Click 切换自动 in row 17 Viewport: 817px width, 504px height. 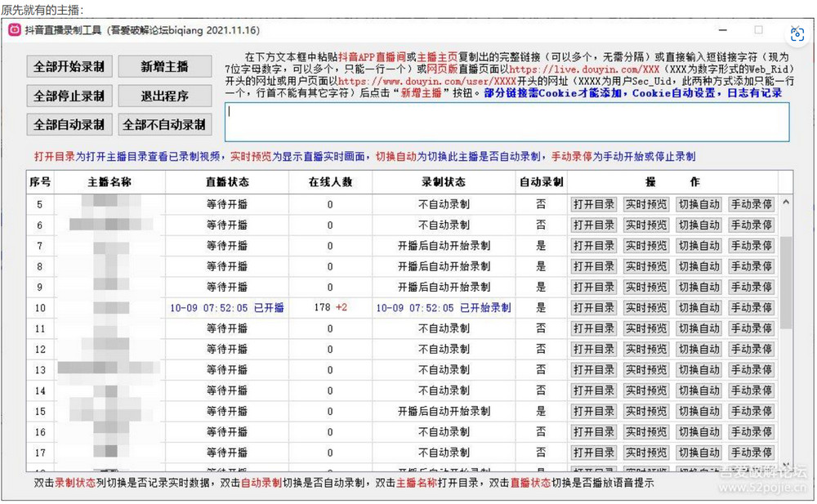(699, 453)
